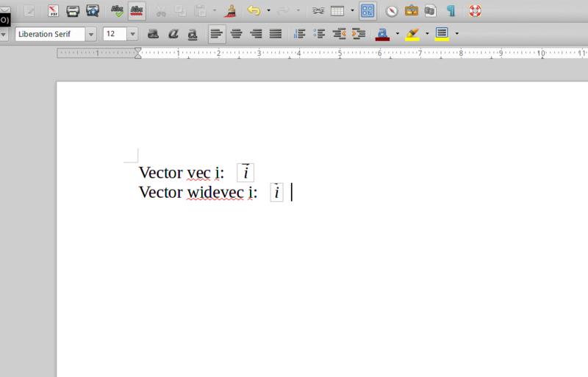
Task: Apply the yellow highlighting color
Action: 412,34
